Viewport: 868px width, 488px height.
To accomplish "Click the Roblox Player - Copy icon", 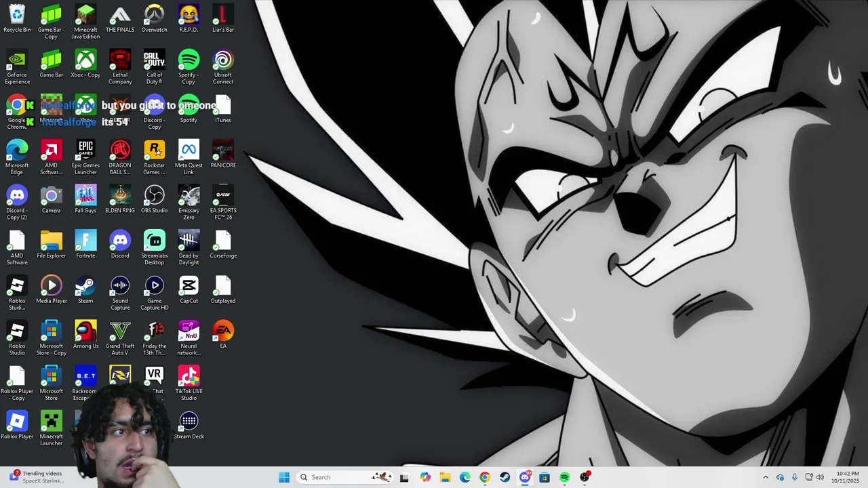I will tap(17, 384).
